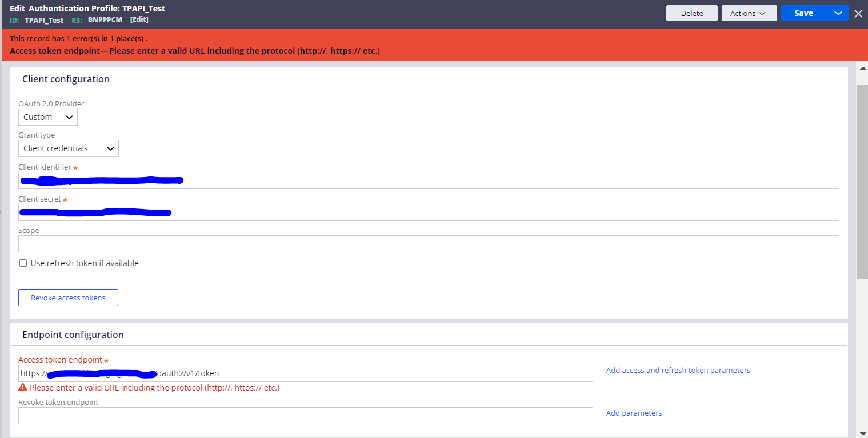Click the Access token endpoint error message in banner
This screenshot has width=868, height=438.
195,51
